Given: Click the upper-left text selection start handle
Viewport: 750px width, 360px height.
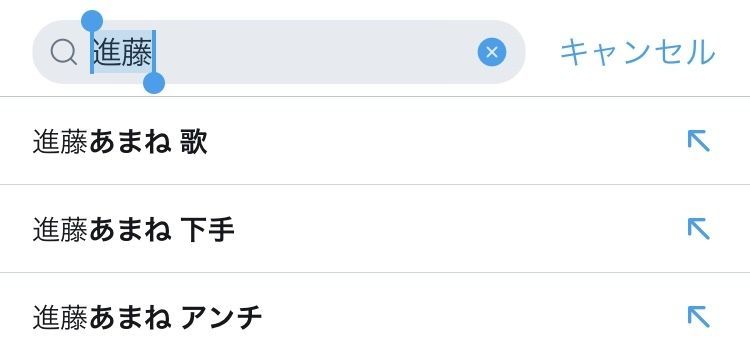Looking at the screenshot, I should point(92,21).
